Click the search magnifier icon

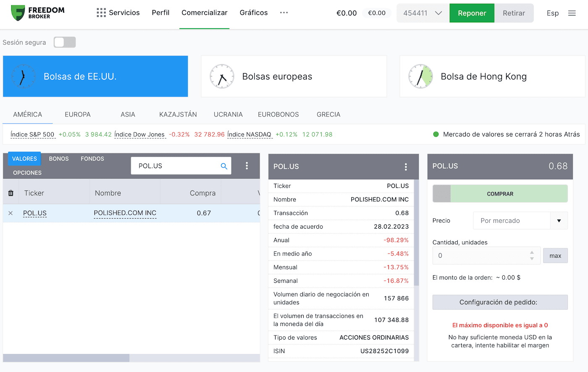tap(224, 166)
